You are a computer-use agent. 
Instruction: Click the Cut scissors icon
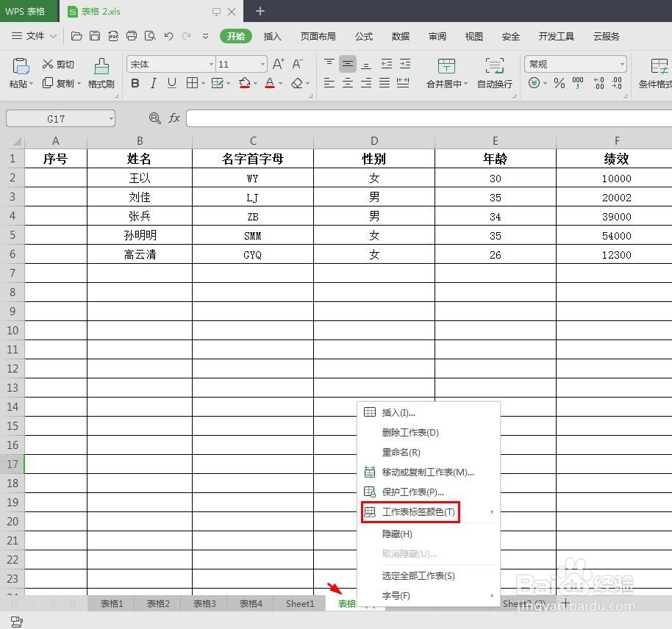click(48, 64)
